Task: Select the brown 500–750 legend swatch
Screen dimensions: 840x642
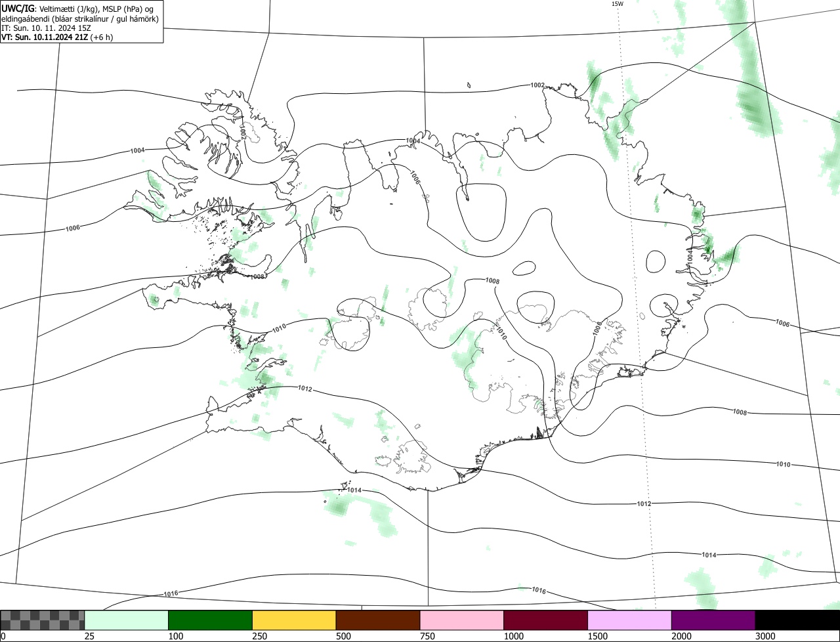Action: (378, 620)
